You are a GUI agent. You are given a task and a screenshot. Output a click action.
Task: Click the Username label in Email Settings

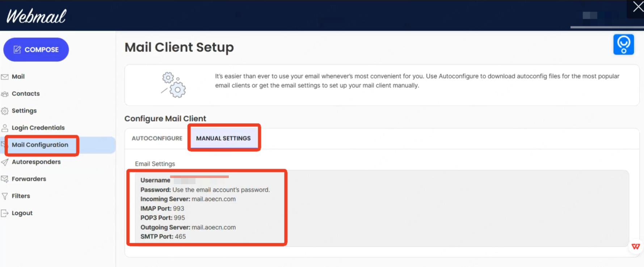pos(155,180)
